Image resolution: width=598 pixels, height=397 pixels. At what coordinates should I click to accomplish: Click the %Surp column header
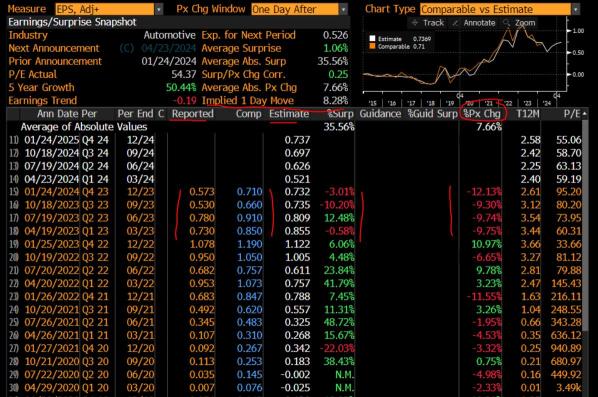tap(341, 114)
